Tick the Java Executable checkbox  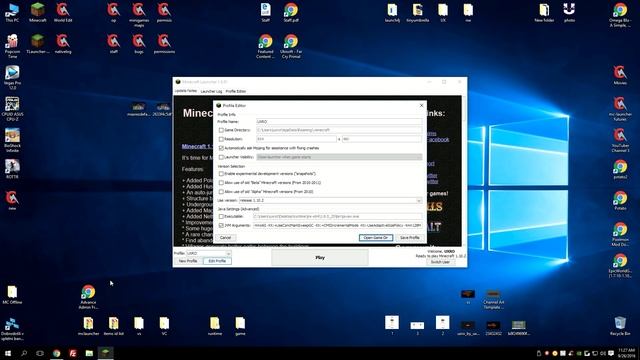coord(221,216)
